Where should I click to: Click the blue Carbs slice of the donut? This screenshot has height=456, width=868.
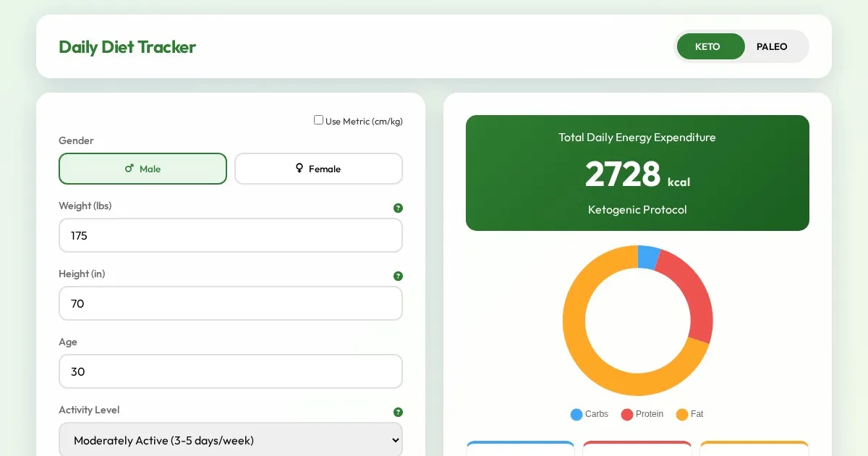(647, 257)
